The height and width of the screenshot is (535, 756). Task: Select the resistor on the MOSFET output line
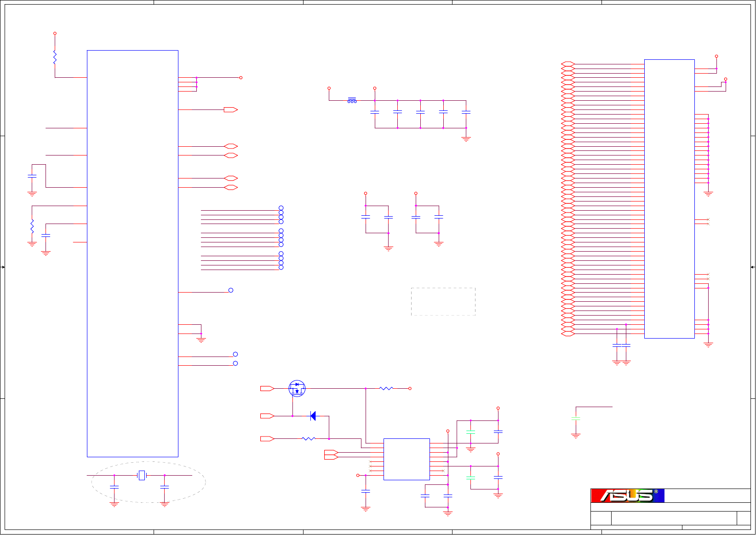pos(386,388)
